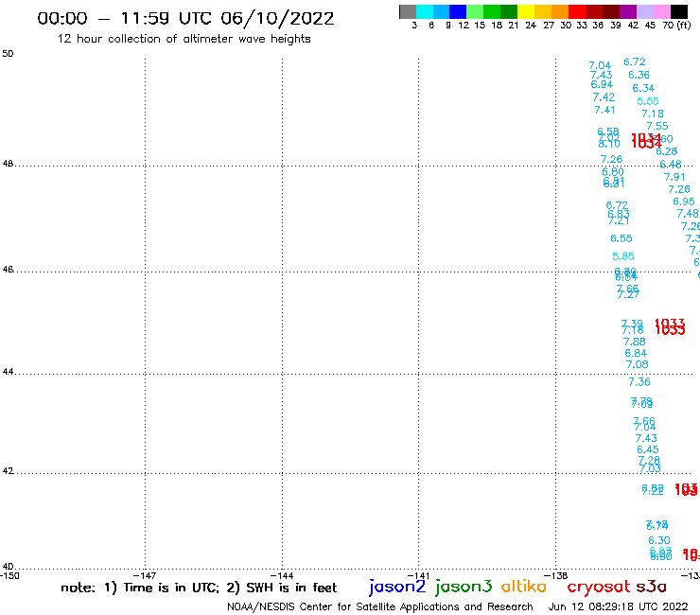
Task: Click the longitude label -138
Action: click(555, 575)
